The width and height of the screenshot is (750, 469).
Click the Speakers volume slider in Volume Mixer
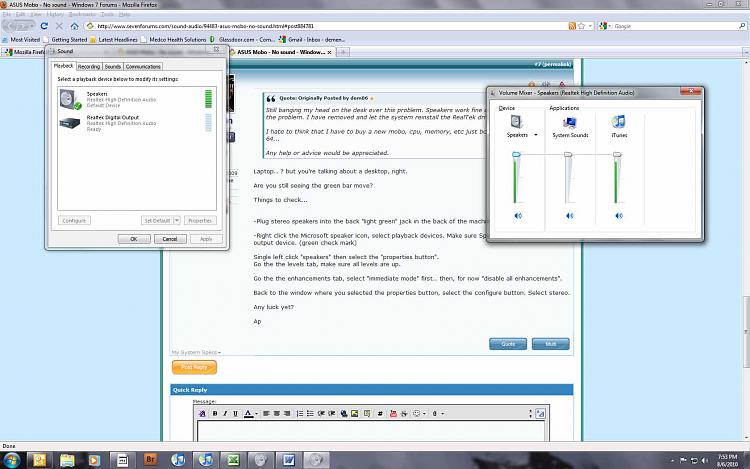(x=516, y=154)
